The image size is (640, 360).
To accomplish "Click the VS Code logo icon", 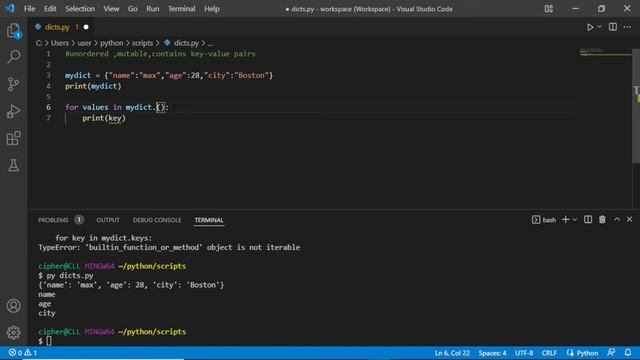I will click(x=10, y=8).
